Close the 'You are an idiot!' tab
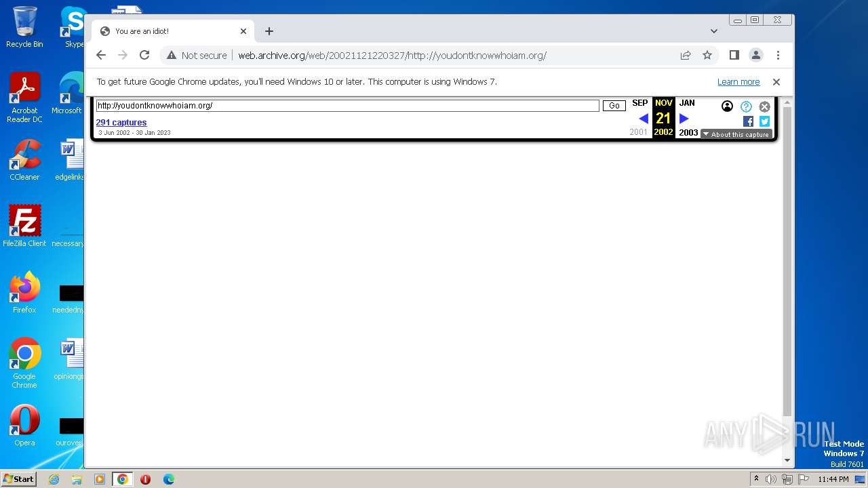The image size is (868, 488). pos(243,31)
